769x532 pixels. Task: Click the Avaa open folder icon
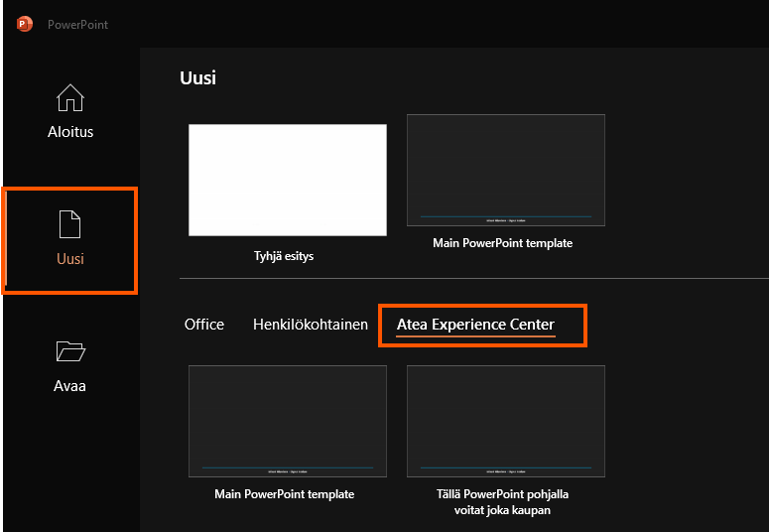pyautogui.click(x=70, y=351)
